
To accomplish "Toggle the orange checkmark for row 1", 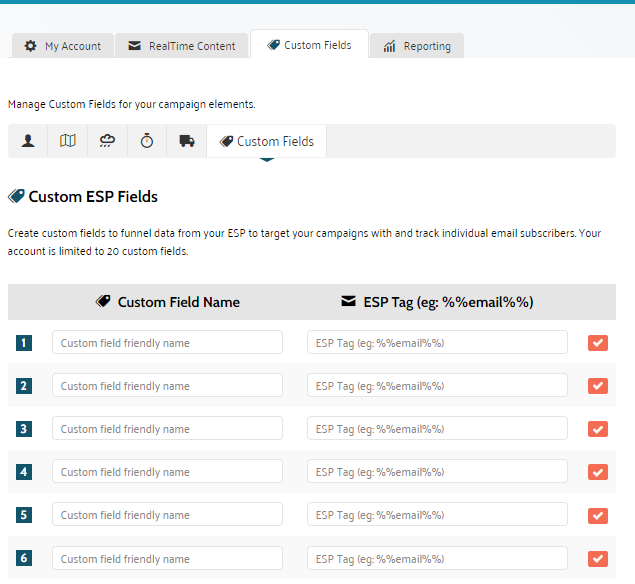I will coord(598,343).
